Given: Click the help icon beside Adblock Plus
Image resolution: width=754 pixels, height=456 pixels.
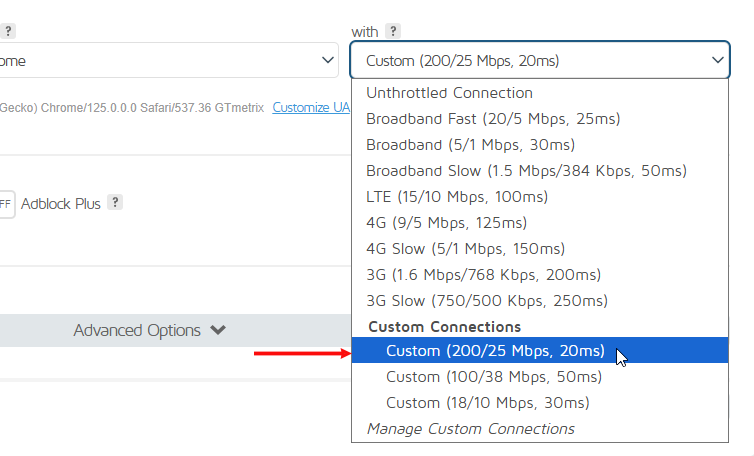Looking at the screenshot, I should coord(115,203).
